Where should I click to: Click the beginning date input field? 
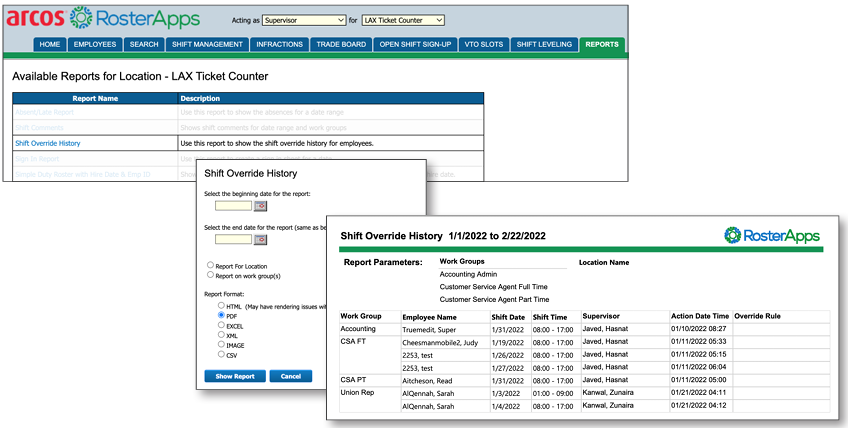click(x=233, y=206)
